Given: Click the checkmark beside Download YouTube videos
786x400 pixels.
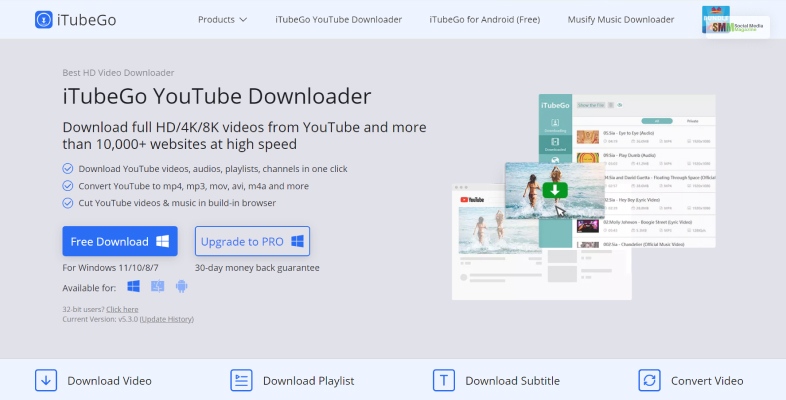Looking at the screenshot, I should pyautogui.click(x=68, y=168).
